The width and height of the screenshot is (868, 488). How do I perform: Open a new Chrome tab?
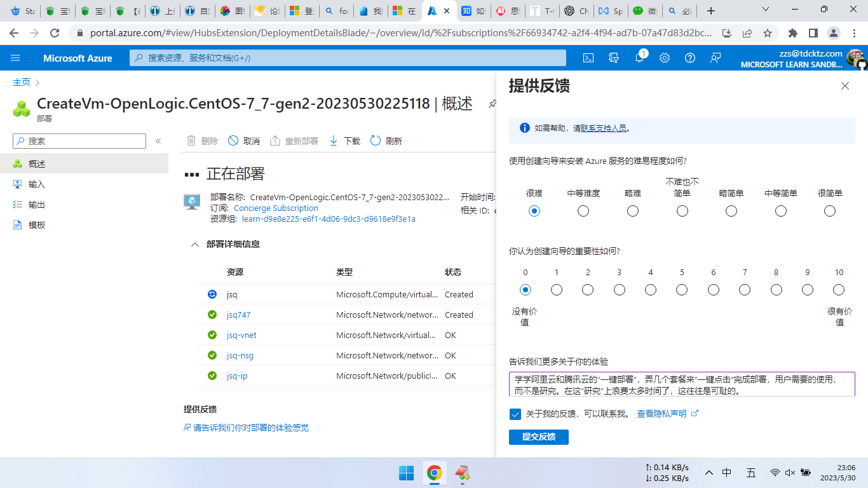click(x=711, y=11)
